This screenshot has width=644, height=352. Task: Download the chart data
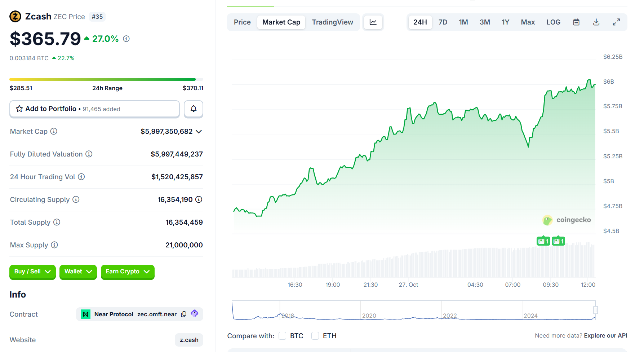click(x=596, y=22)
